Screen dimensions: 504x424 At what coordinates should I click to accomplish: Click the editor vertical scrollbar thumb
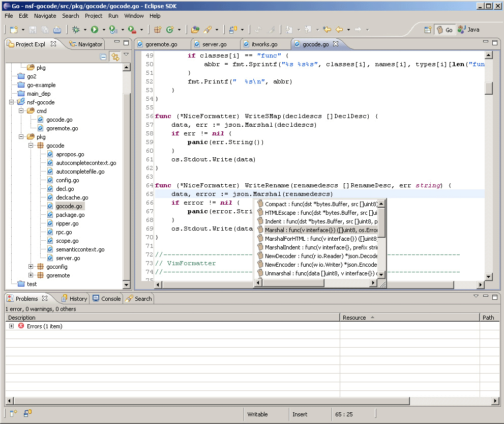(x=489, y=88)
